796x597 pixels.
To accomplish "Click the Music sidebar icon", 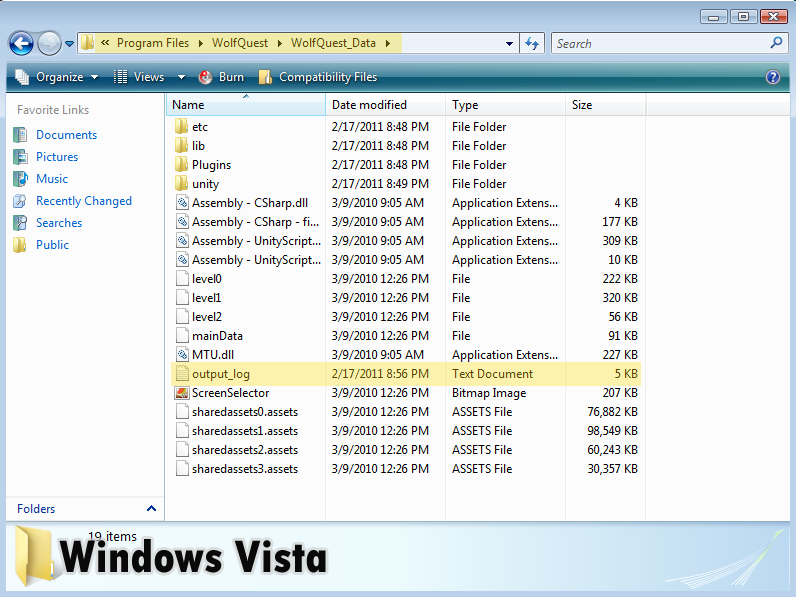I will click(x=20, y=179).
